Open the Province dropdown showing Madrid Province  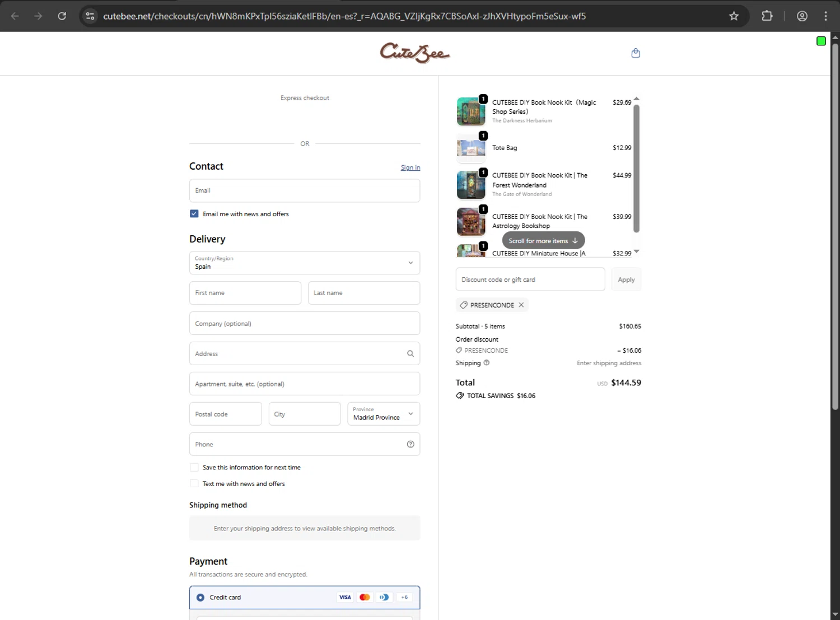click(x=384, y=414)
